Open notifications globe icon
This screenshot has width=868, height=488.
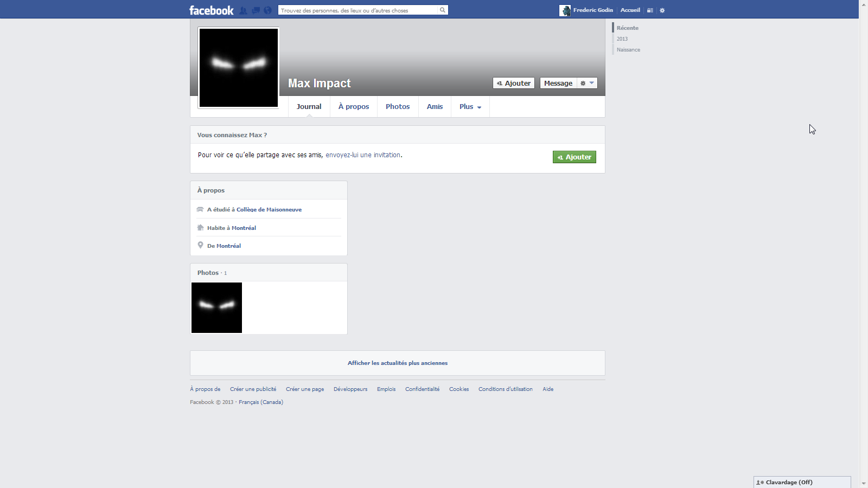267,10
